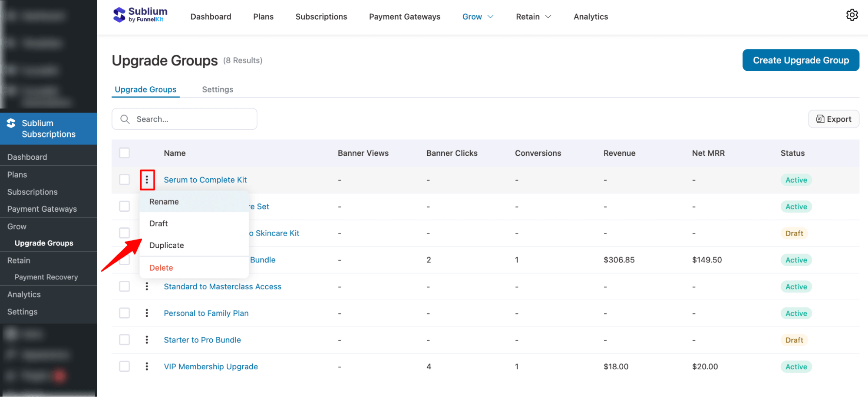Click the Export icon above the table
This screenshot has height=397, width=868.
click(x=820, y=119)
